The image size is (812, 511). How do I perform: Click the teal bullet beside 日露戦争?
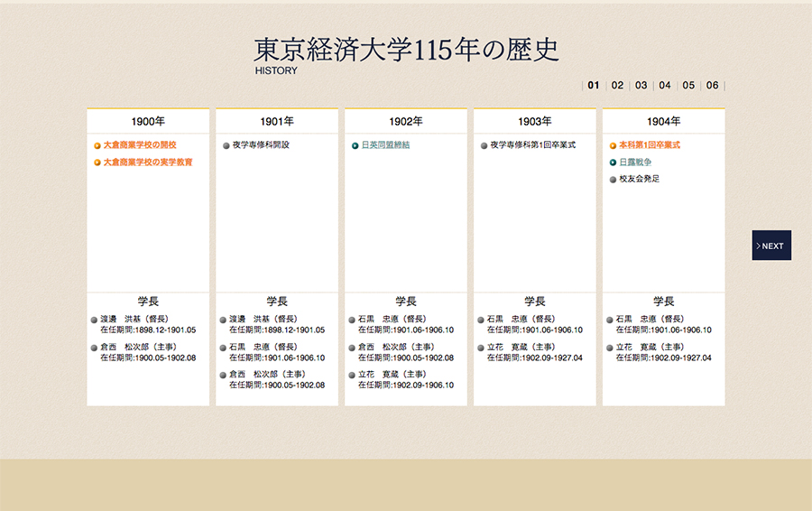(613, 163)
